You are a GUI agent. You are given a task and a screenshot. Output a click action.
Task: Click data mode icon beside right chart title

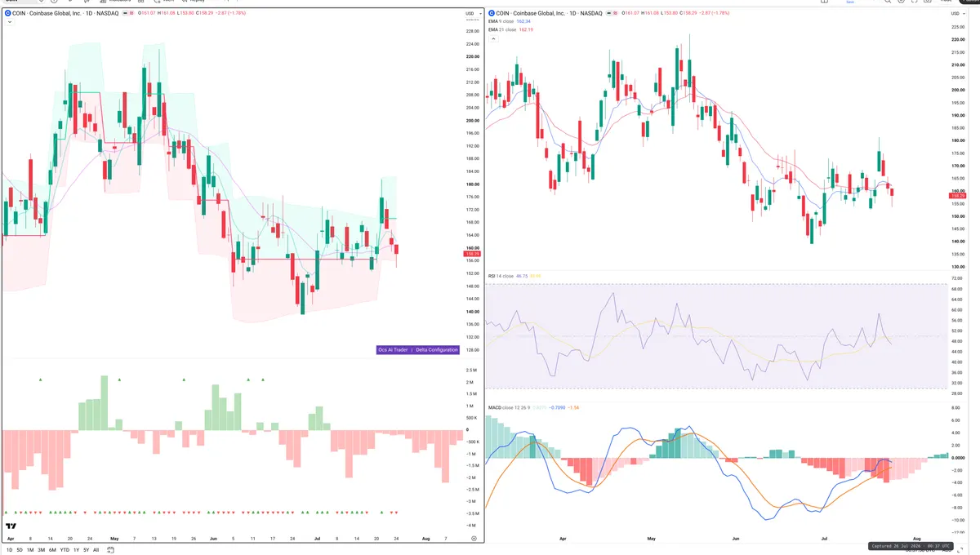[x=615, y=14]
